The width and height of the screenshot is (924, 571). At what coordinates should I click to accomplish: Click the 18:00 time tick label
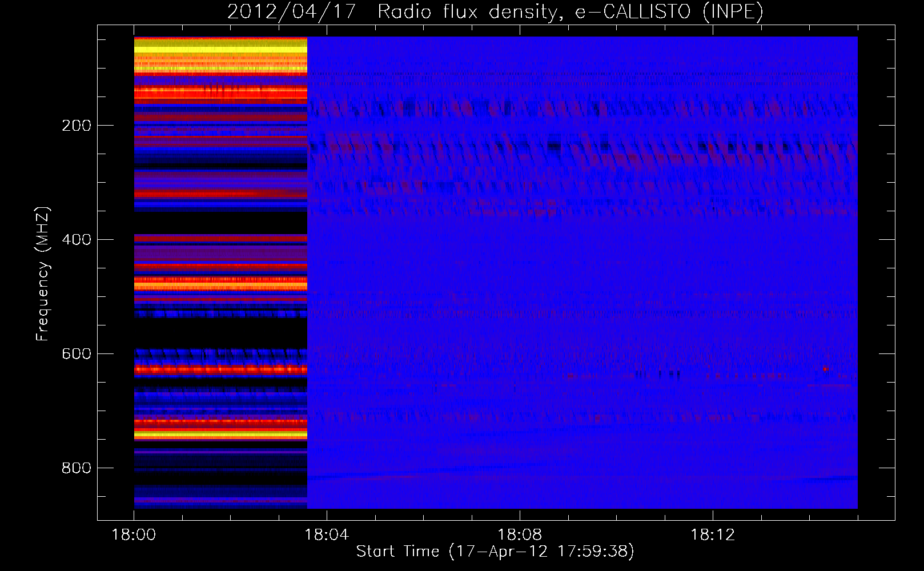point(134,534)
